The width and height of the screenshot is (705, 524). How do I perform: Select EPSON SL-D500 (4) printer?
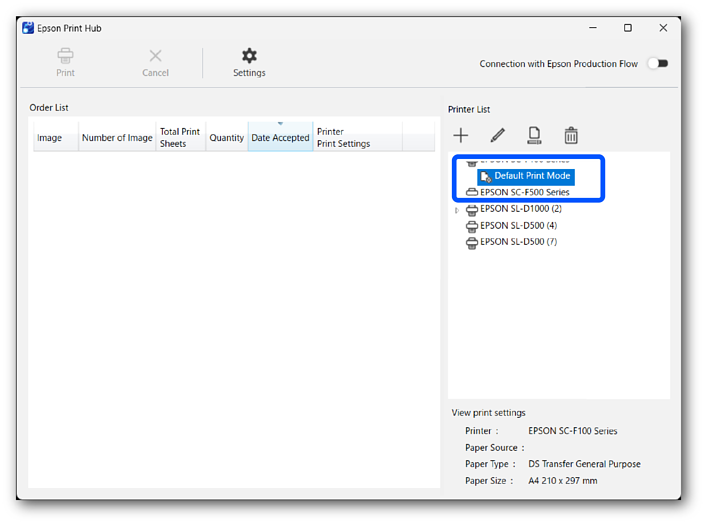click(518, 226)
